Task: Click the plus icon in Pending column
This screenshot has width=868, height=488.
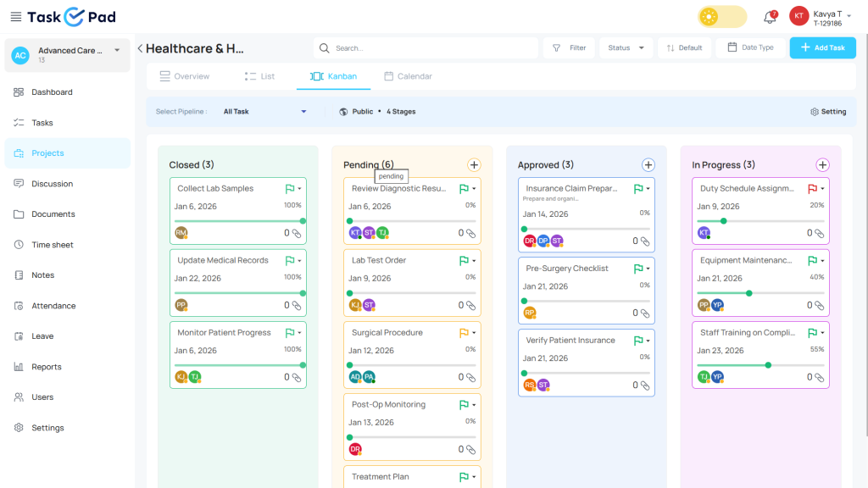Action: tap(474, 165)
